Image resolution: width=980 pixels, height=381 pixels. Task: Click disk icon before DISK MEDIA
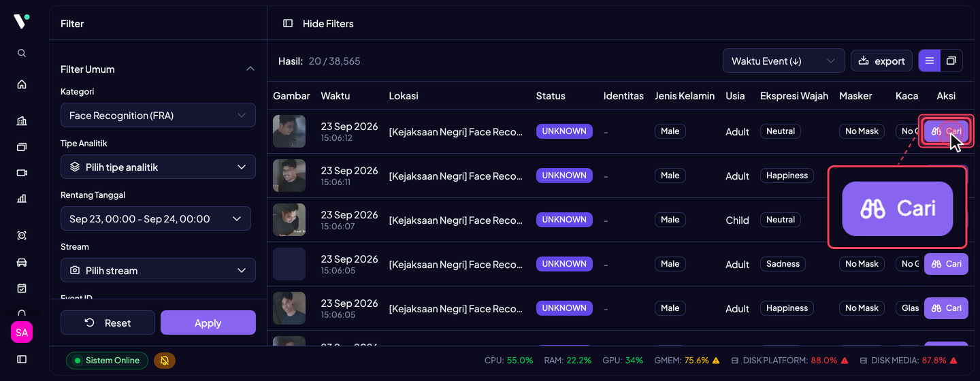point(864,361)
